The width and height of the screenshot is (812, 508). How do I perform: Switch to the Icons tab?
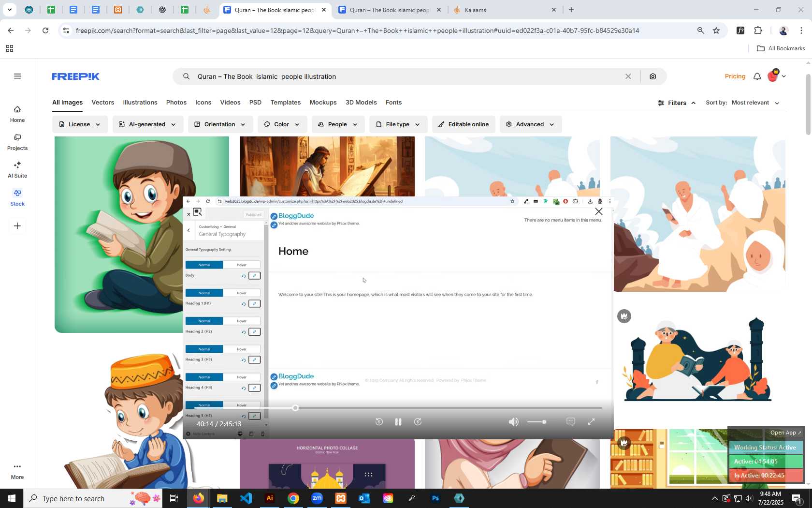coord(203,103)
